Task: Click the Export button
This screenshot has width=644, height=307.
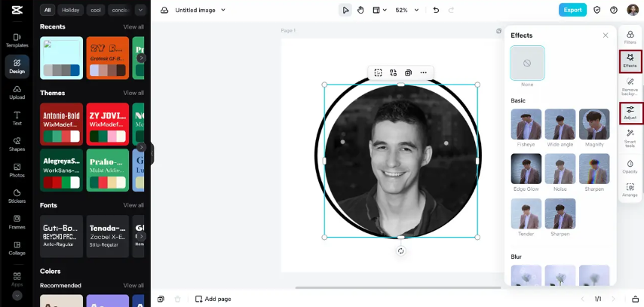Action: (x=572, y=10)
